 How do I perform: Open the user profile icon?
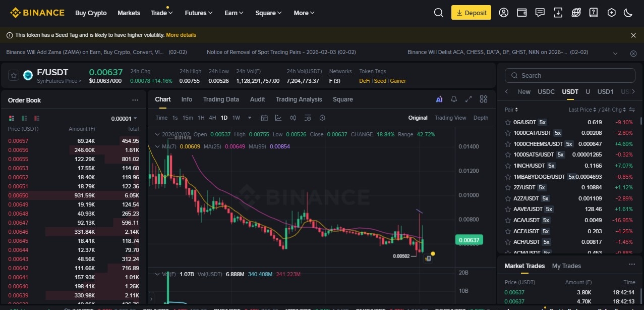tap(503, 13)
